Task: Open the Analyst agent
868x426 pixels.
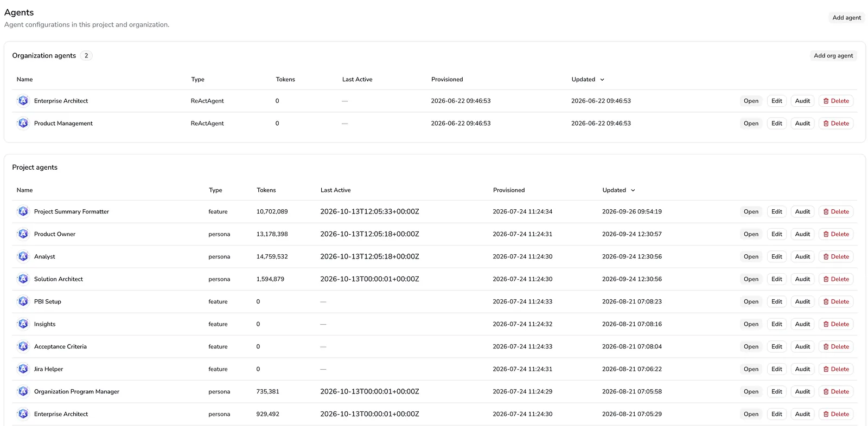Action: coord(751,256)
